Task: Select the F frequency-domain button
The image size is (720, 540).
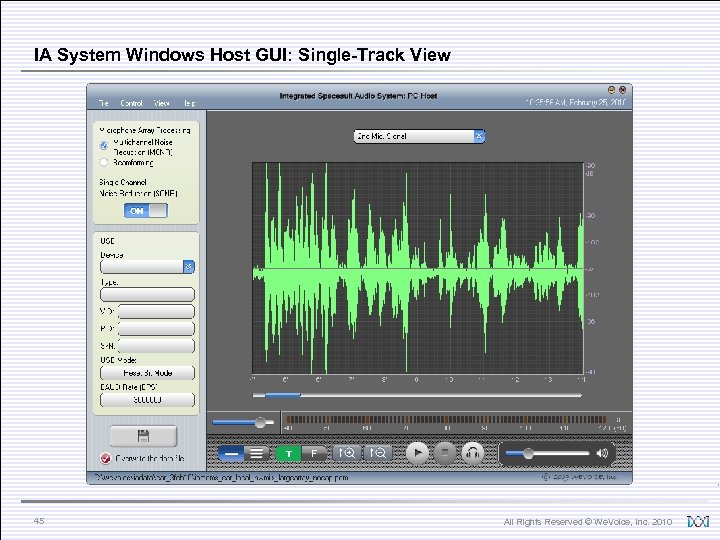Action: pyautogui.click(x=314, y=454)
